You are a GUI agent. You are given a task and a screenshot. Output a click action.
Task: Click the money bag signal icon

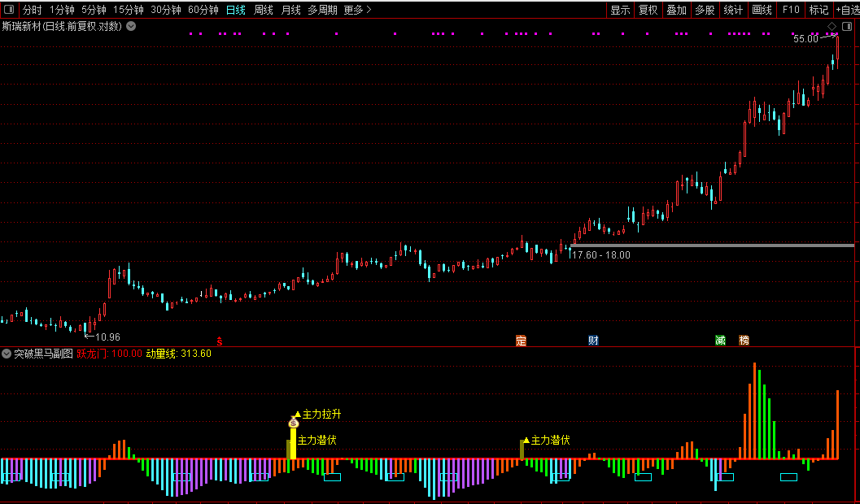294,423
